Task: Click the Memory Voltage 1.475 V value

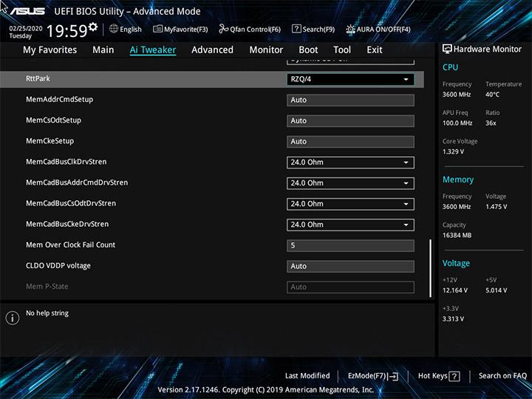Action: [x=497, y=207]
